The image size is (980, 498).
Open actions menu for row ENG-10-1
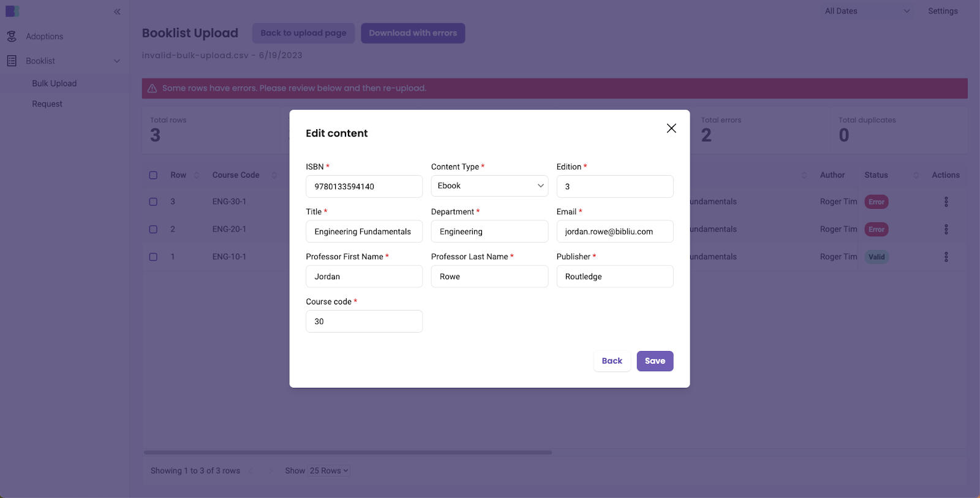[946, 257]
